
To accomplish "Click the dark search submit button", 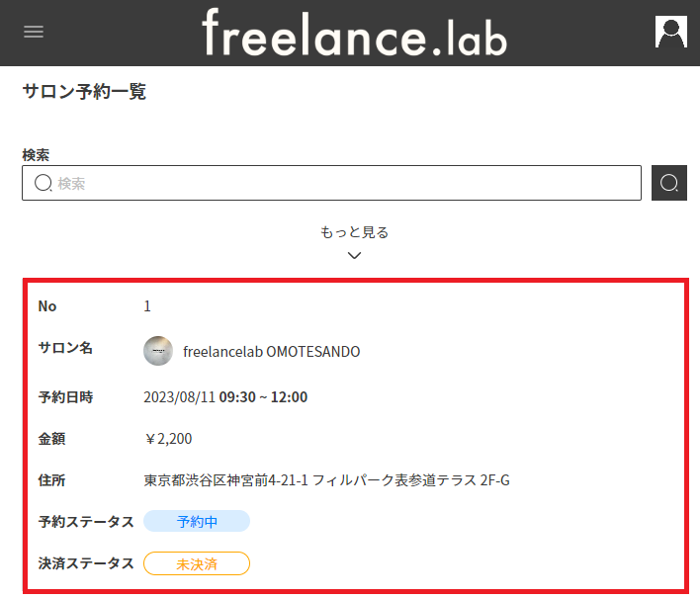I will (669, 183).
